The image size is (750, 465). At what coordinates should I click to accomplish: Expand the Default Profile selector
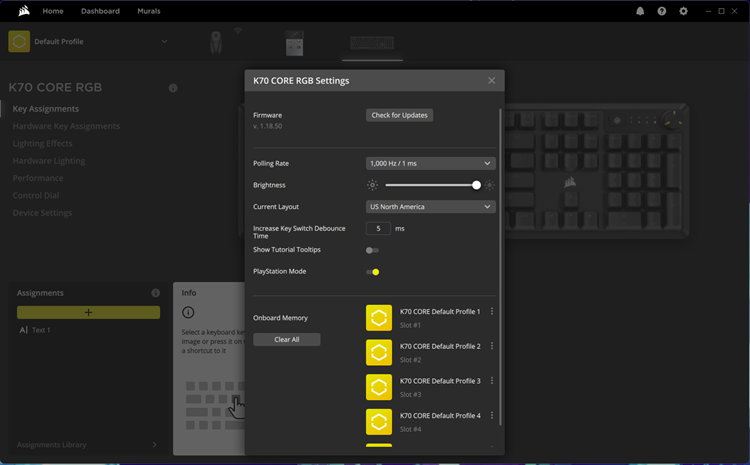click(x=164, y=42)
